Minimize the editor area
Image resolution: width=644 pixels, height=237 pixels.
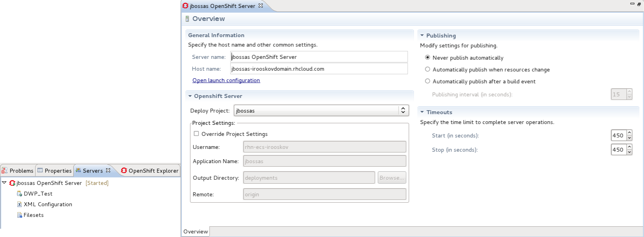632,4
